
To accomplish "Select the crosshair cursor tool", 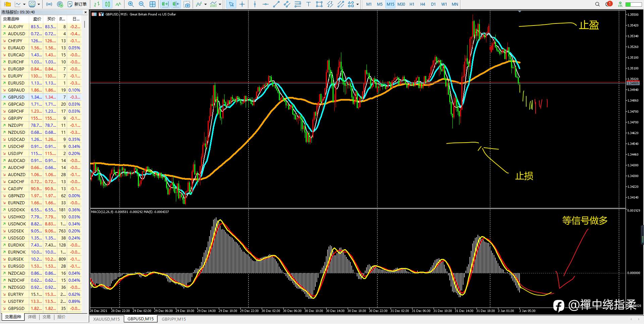I will pyautogui.click(x=242, y=4).
